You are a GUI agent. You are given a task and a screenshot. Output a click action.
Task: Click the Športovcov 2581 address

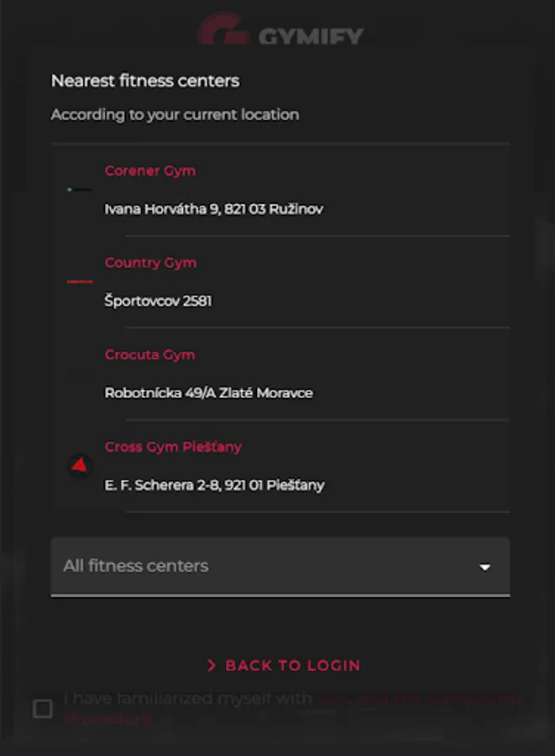pos(158,301)
